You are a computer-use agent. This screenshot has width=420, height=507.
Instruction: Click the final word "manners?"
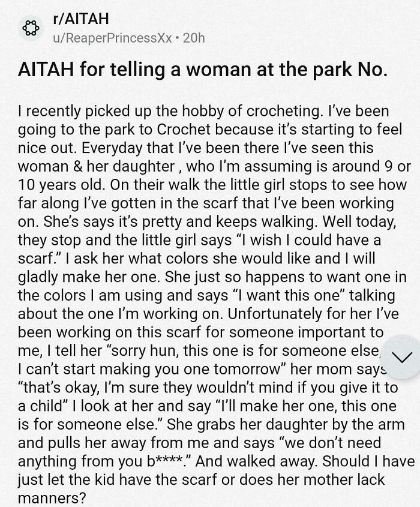[x=52, y=498]
